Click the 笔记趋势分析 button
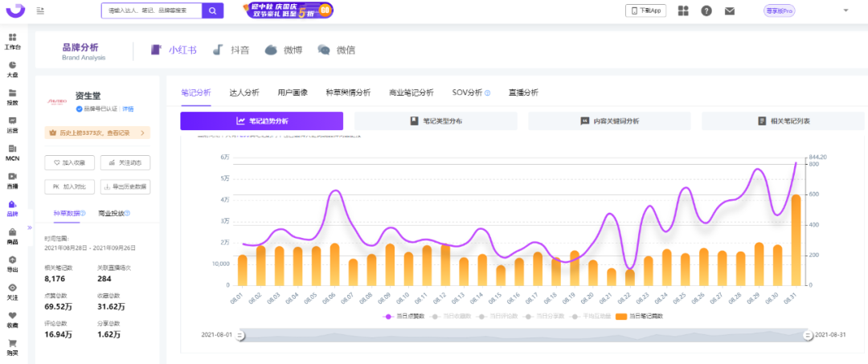868x364 pixels. [x=262, y=121]
